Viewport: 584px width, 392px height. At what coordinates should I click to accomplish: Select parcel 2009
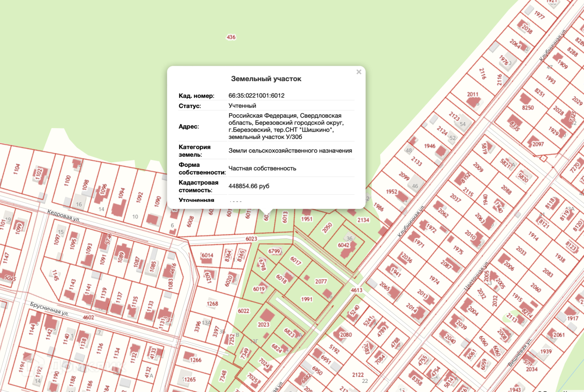pos(478,167)
